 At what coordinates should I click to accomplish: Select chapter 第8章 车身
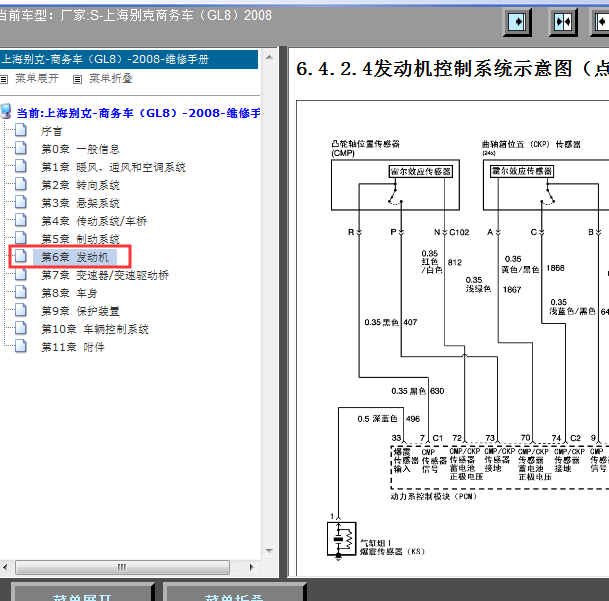click(x=69, y=293)
